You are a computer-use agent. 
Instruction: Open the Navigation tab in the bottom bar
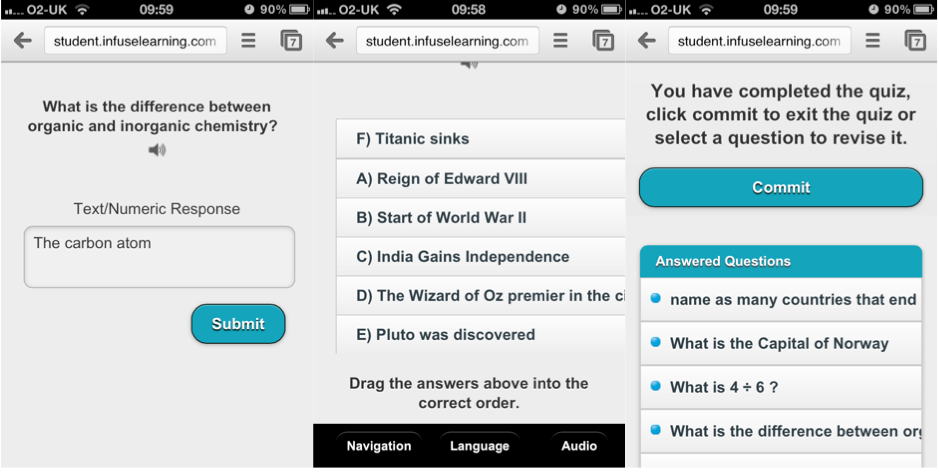pyautogui.click(x=379, y=446)
